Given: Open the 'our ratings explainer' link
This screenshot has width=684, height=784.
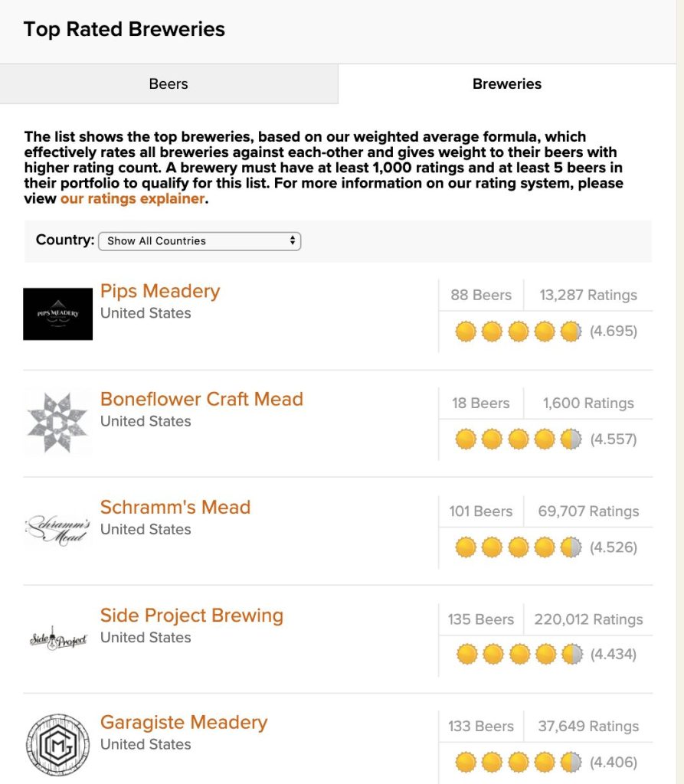Looking at the screenshot, I should pyautogui.click(x=133, y=198).
